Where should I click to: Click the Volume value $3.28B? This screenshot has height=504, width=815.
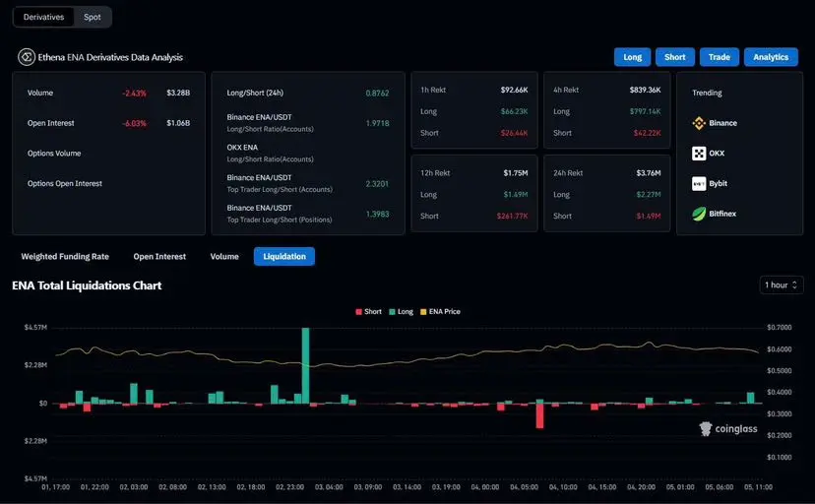tap(178, 93)
